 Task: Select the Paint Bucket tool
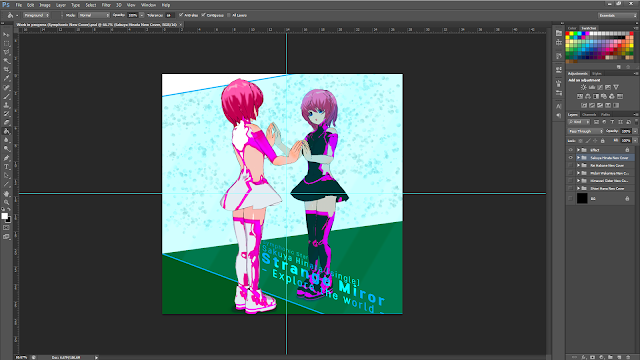click(7, 131)
